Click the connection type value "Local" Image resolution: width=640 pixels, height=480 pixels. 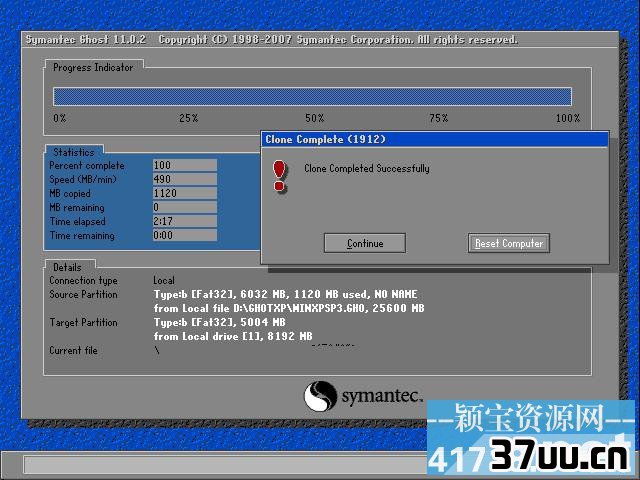[x=164, y=280]
